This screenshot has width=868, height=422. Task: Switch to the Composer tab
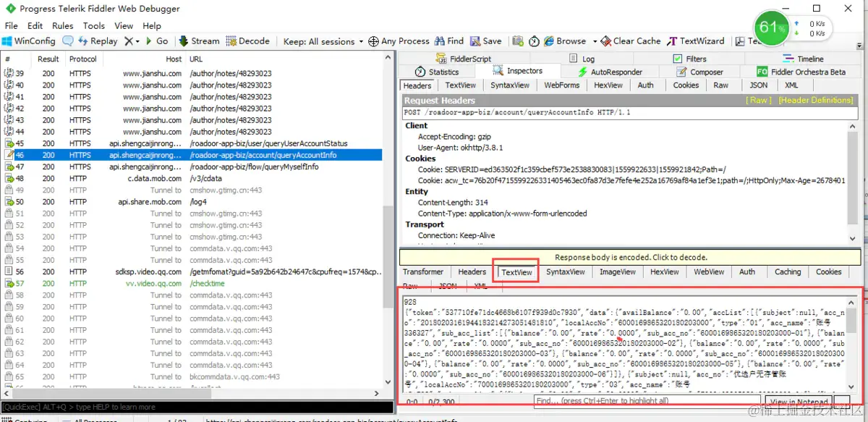click(x=699, y=72)
